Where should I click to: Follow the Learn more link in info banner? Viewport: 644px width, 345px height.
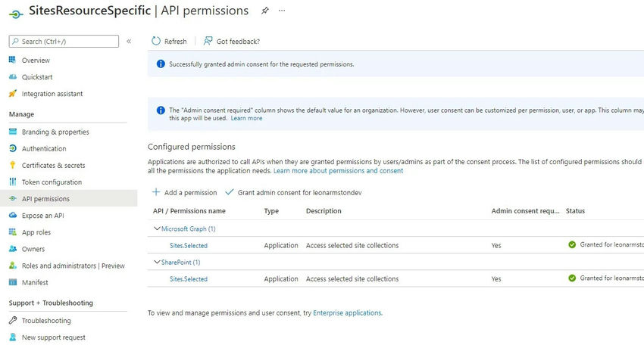click(x=246, y=118)
